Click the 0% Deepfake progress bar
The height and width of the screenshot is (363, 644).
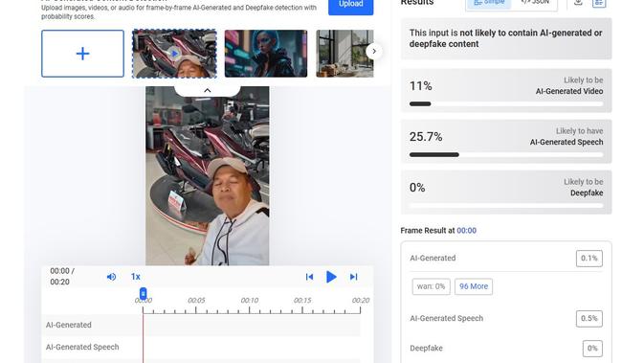(506, 206)
